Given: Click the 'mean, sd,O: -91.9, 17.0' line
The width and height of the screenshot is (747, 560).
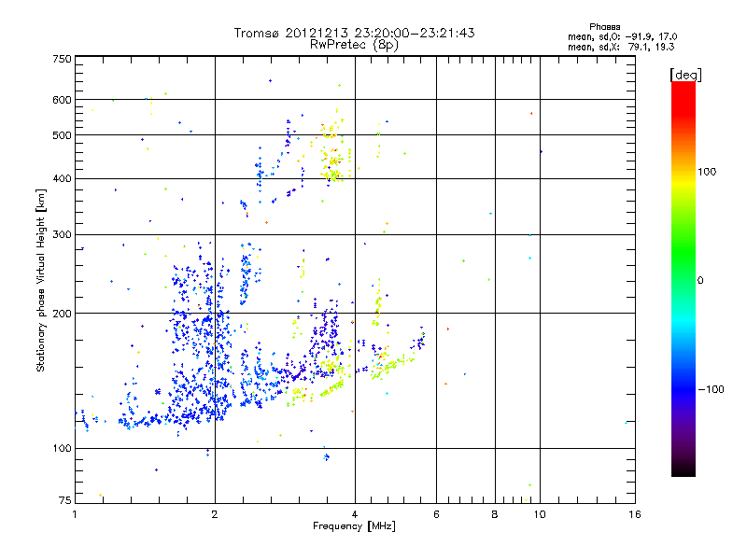Looking at the screenshot, I should coord(622,36).
